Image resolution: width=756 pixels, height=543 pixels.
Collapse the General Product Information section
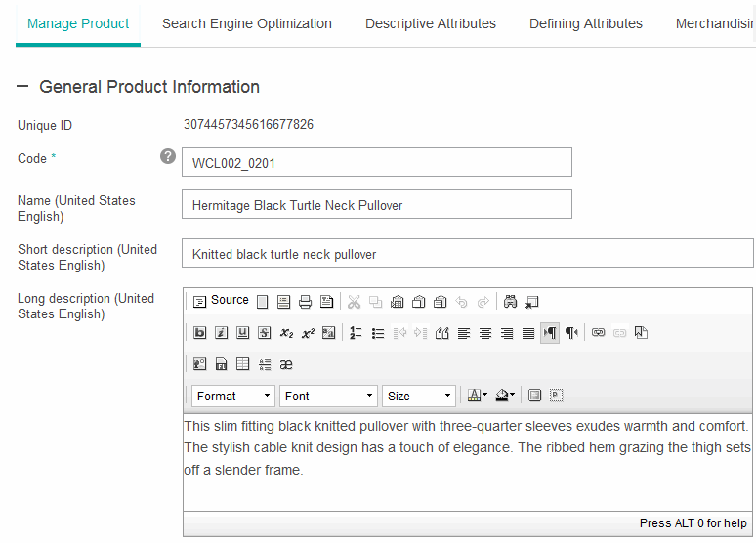click(23, 87)
